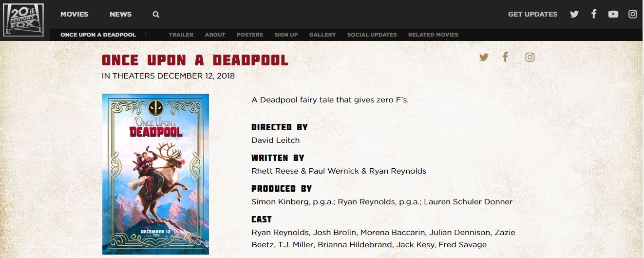The height and width of the screenshot is (258, 644).
Task: Open YouTube icon in top header
Action: 613,14
